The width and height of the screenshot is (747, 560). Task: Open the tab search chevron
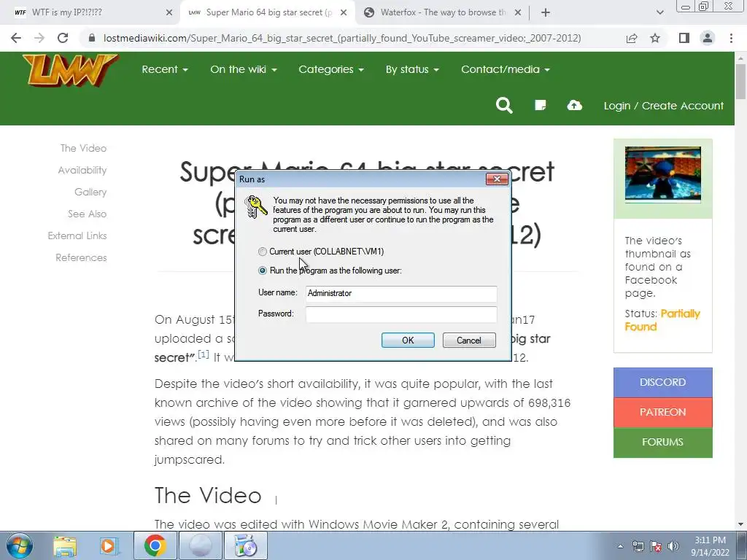point(659,13)
